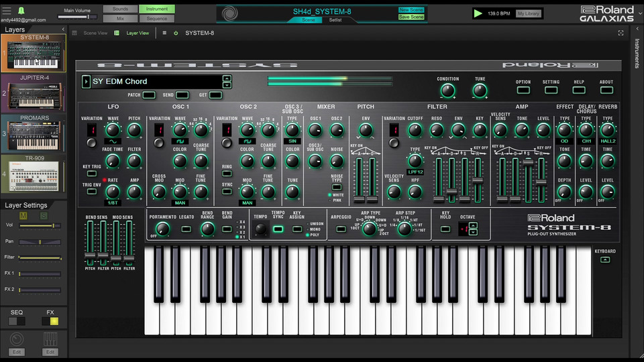Open the layer list menu icon beside SYSTEM-8

point(164,33)
